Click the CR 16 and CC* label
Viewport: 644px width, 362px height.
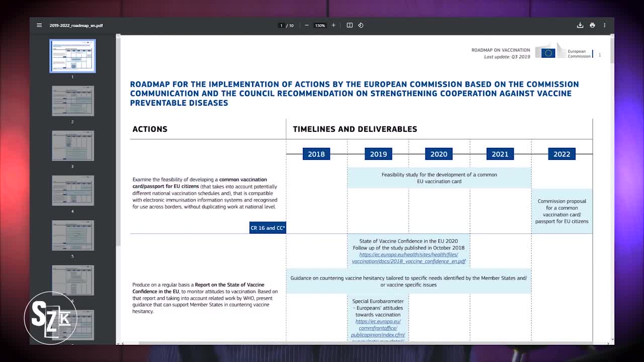coord(268,228)
